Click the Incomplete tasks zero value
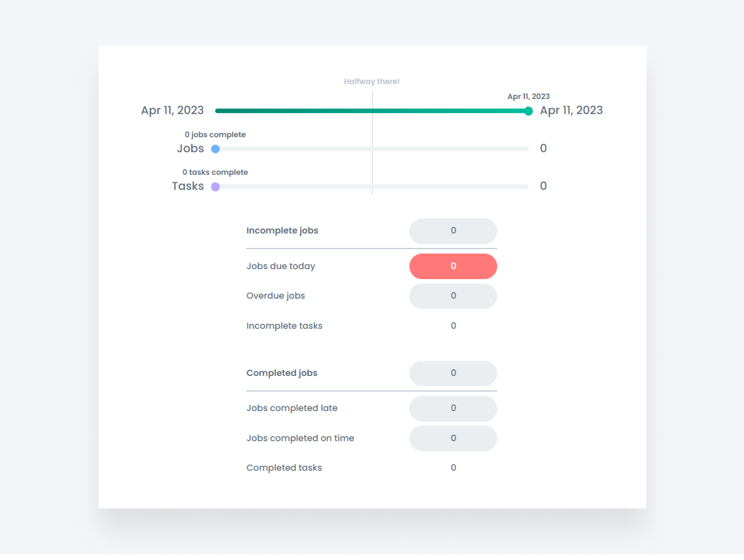The width and height of the screenshot is (744, 560). pos(453,325)
